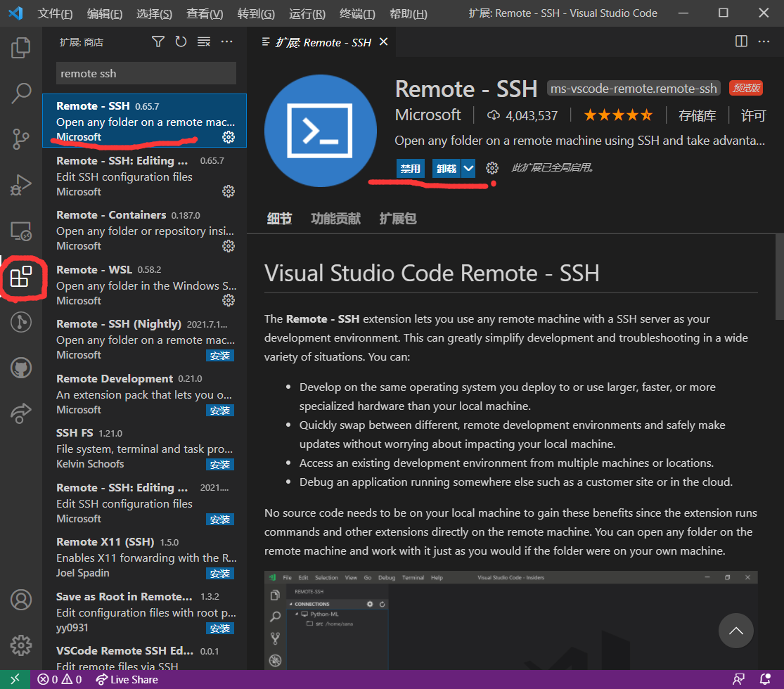Screen dimensions: 784x689
Task: Open the Source Control view
Action: (21, 139)
